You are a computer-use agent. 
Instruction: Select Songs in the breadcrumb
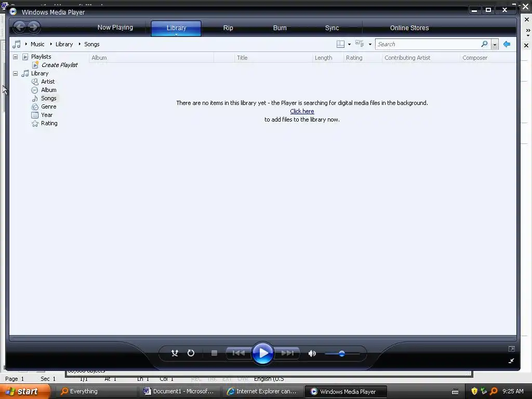pos(91,44)
